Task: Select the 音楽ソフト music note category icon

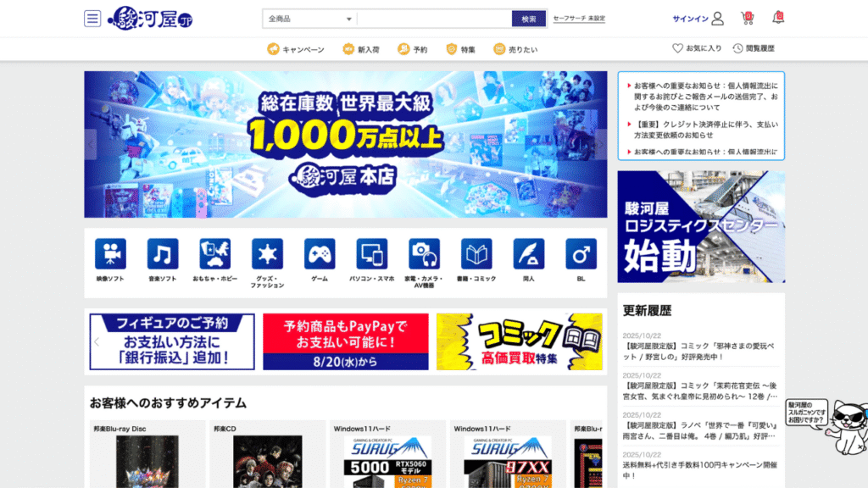Action: [163, 254]
